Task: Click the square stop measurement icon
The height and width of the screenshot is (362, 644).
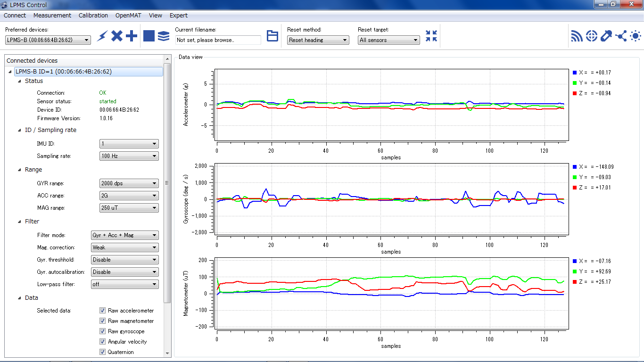Action: coord(149,36)
